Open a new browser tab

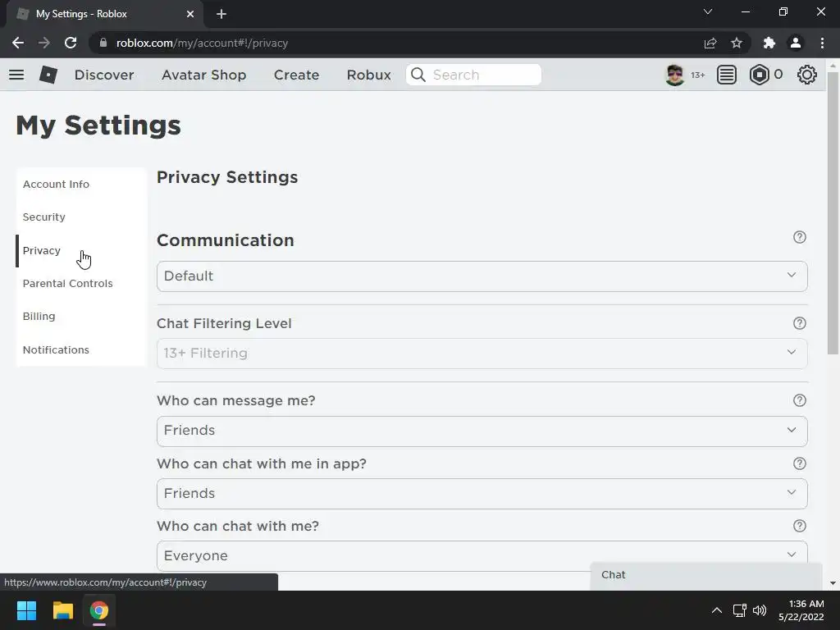click(x=221, y=14)
